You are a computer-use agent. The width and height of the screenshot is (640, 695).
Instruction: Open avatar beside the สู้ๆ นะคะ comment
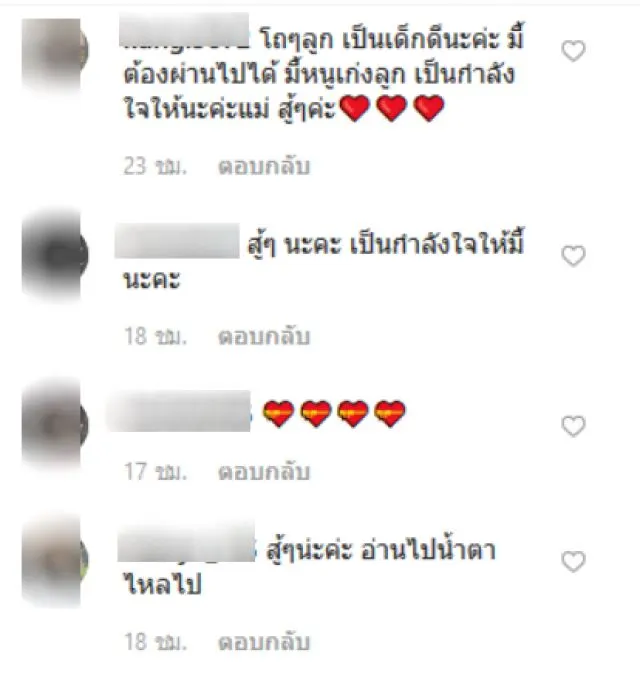(x=55, y=254)
